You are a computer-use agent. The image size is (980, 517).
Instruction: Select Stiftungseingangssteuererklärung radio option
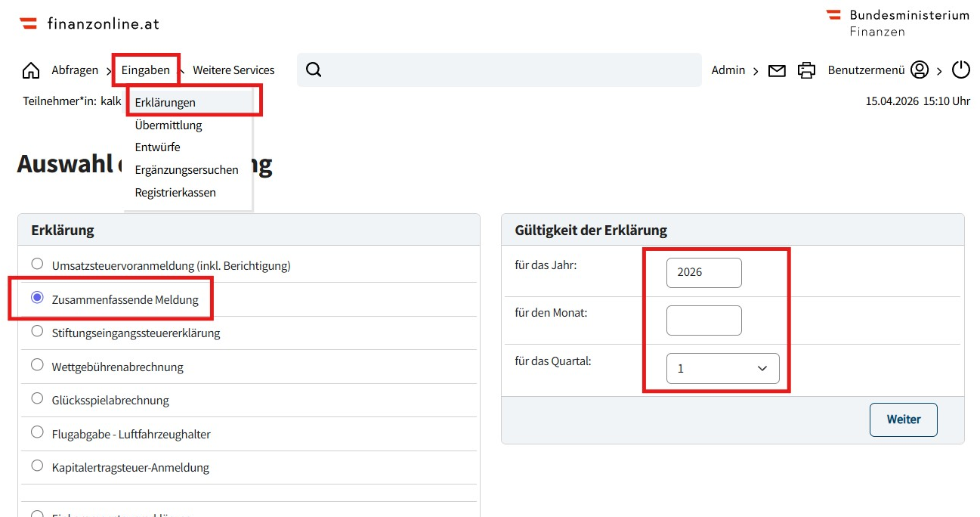(37, 331)
